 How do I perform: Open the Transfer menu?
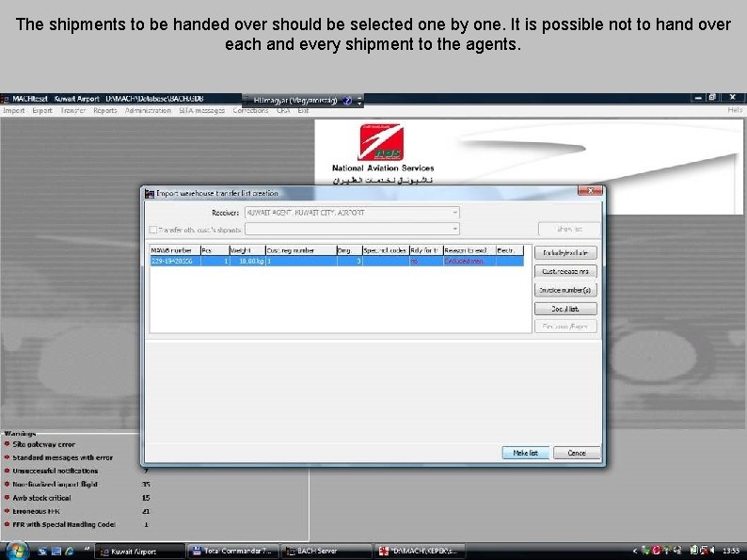(72, 110)
